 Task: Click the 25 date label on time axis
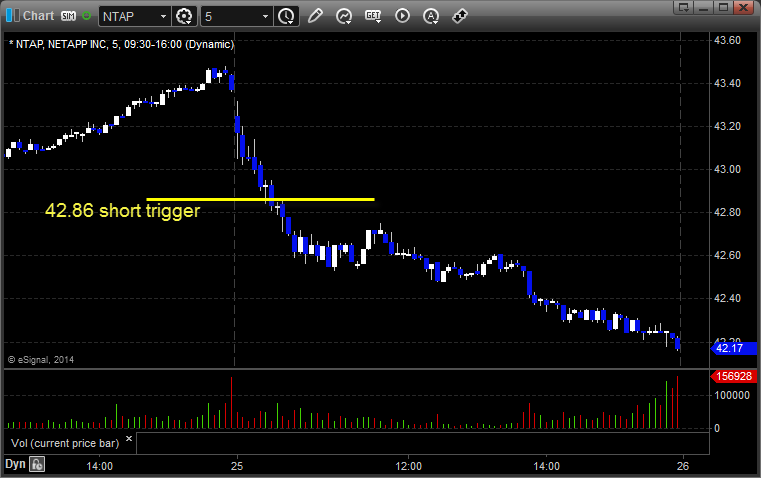tap(237, 466)
